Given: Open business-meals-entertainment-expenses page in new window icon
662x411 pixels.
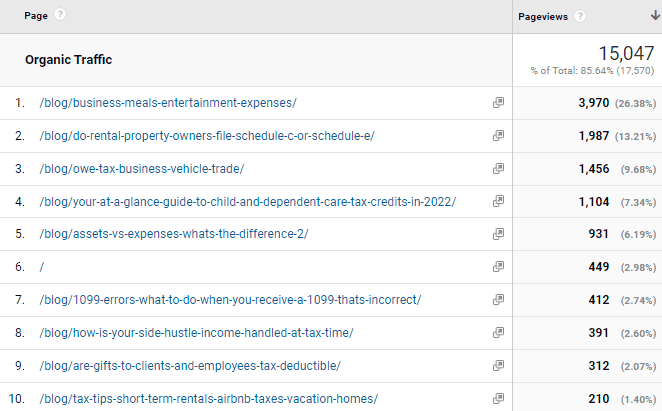Looking at the screenshot, I should [498, 103].
